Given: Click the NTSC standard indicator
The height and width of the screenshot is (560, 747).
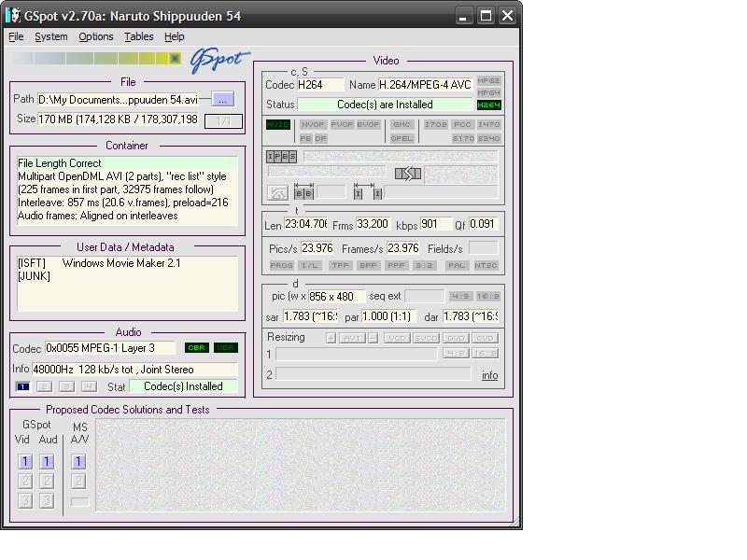Looking at the screenshot, I should point(486,265).
